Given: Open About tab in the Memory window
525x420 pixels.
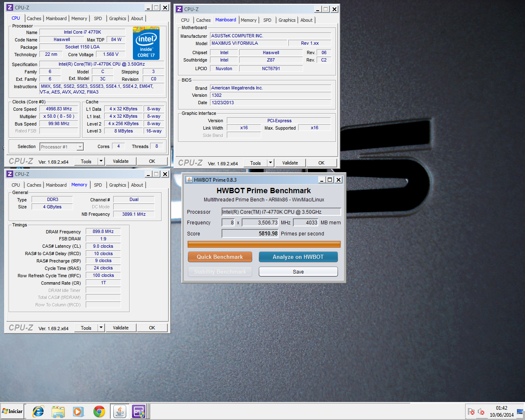Looking at the screenshot, I should (137, 185).
